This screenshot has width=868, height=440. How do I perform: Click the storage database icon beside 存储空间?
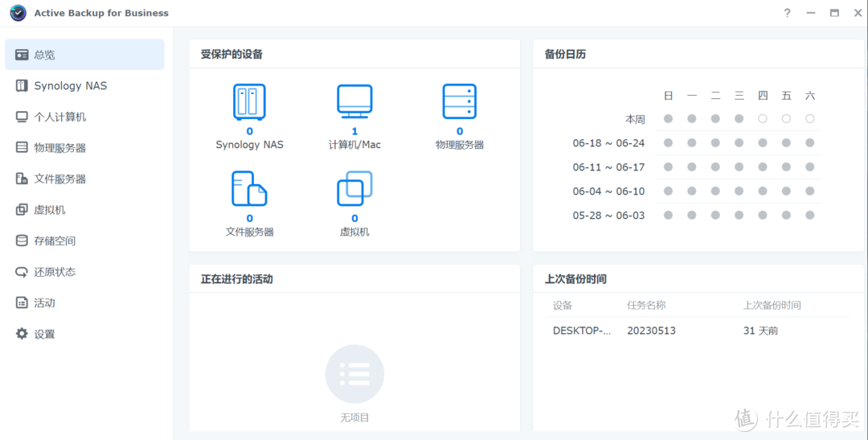22,241
